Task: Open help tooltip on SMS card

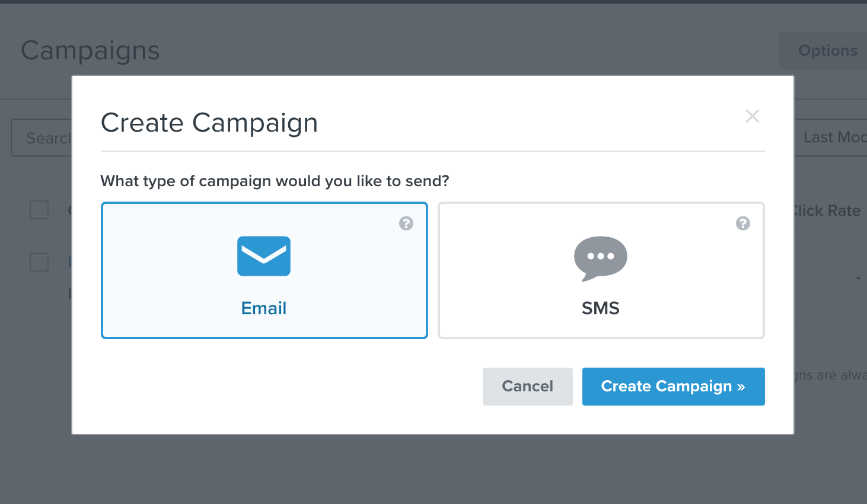Action: 743,224
